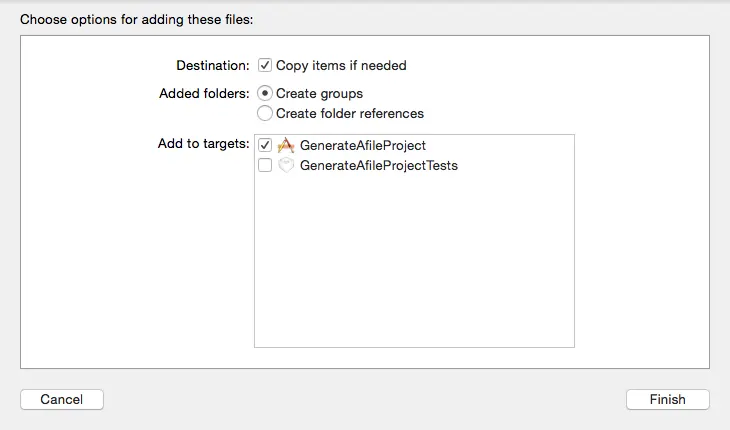Click the Added folders: label
Screen dimensions: 730x430
click(x=204, y=94)
